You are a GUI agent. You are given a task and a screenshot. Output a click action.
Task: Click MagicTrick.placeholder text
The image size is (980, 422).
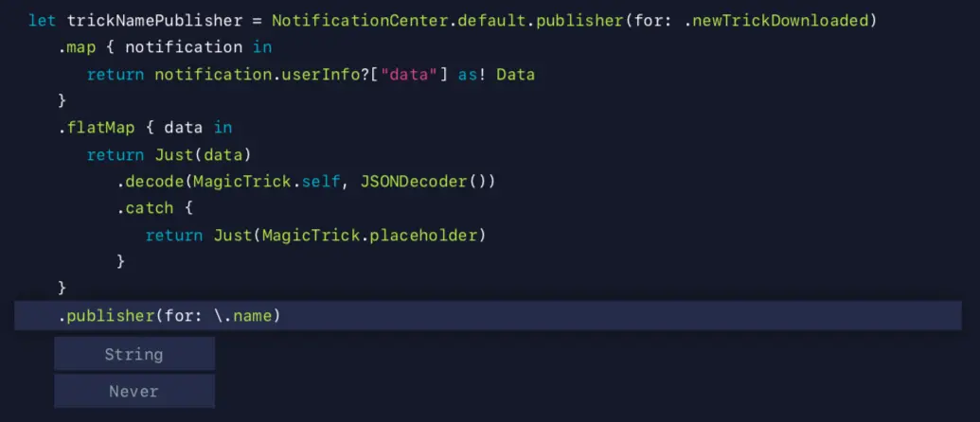click(x=369, y=236)
